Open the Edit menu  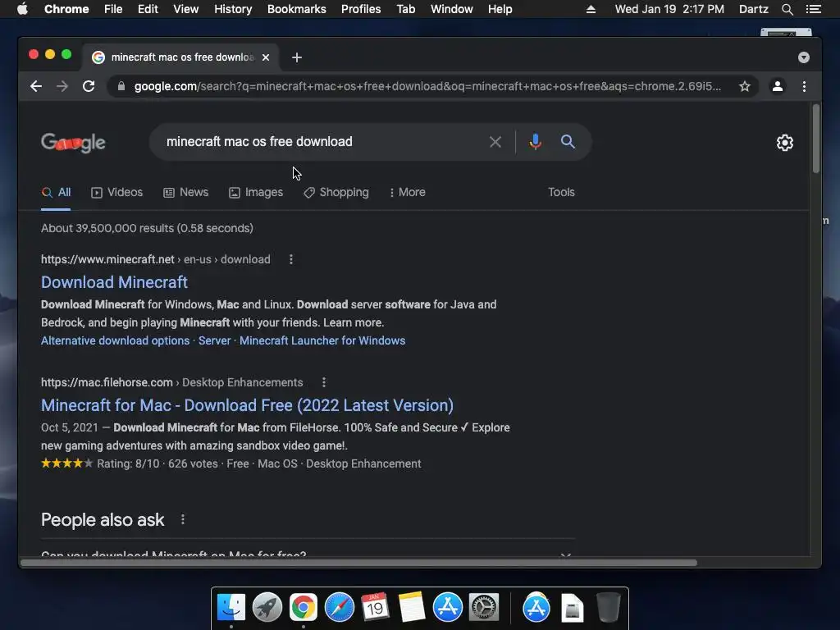pyautogui.click(x=148, y=9)
